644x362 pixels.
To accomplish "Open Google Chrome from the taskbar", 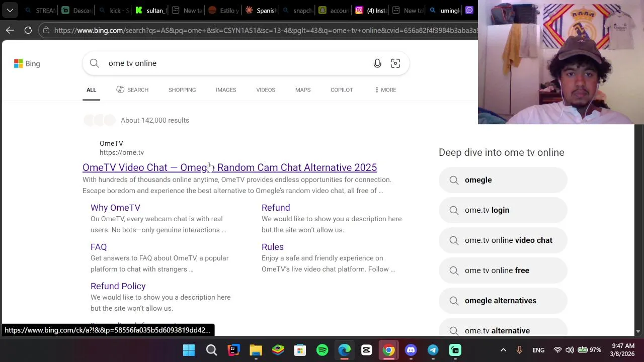I will point(388,350).
